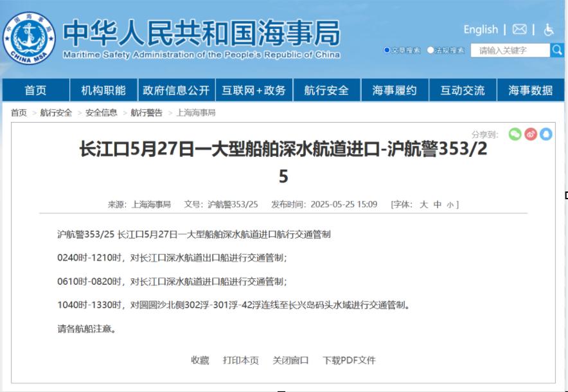Click the 文号: 沪航警353/25 text

click(221, 205)
